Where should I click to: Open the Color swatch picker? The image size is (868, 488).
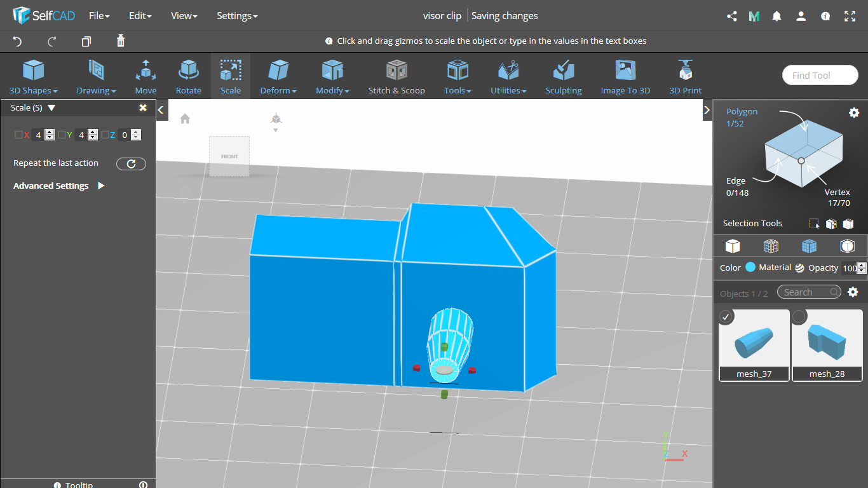(x=750, y=268)
